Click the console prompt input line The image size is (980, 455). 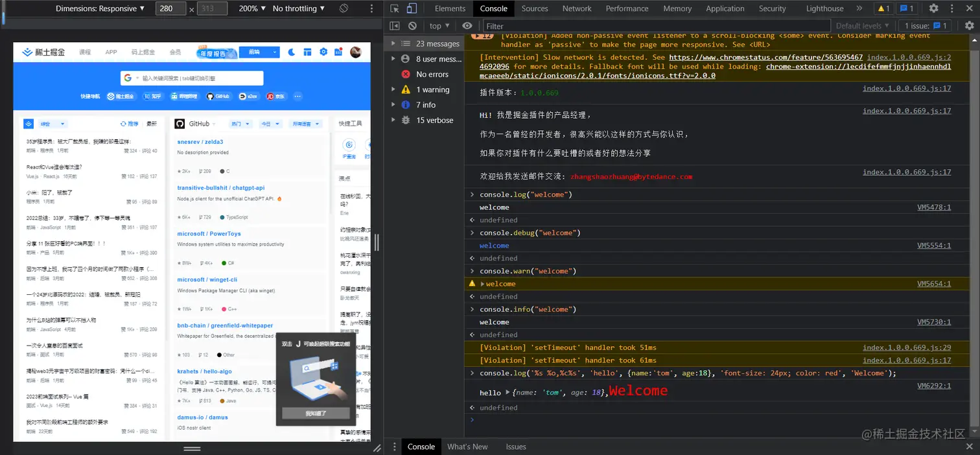719,420
